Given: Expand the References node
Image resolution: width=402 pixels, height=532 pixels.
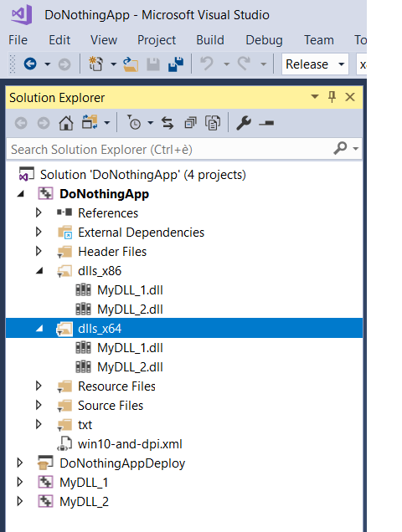Looking at the screenshot, I should click(39, 213).
